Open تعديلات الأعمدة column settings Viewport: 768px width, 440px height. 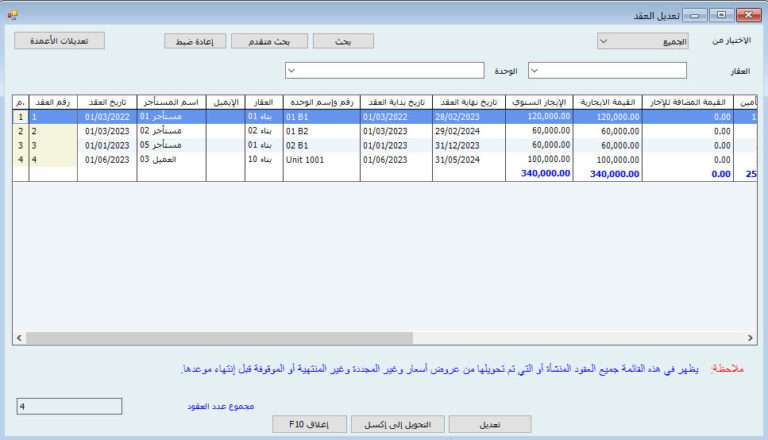coord(60,41)
